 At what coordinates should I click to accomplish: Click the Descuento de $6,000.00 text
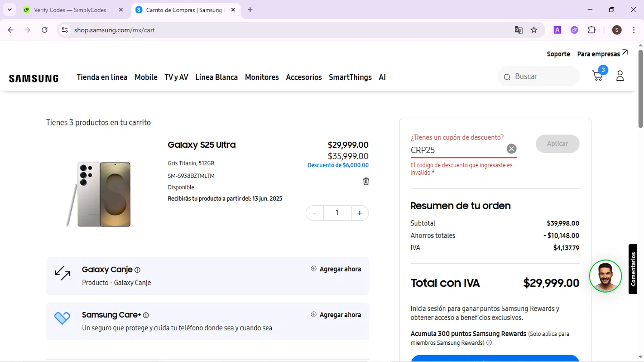[x=338, y=165]
